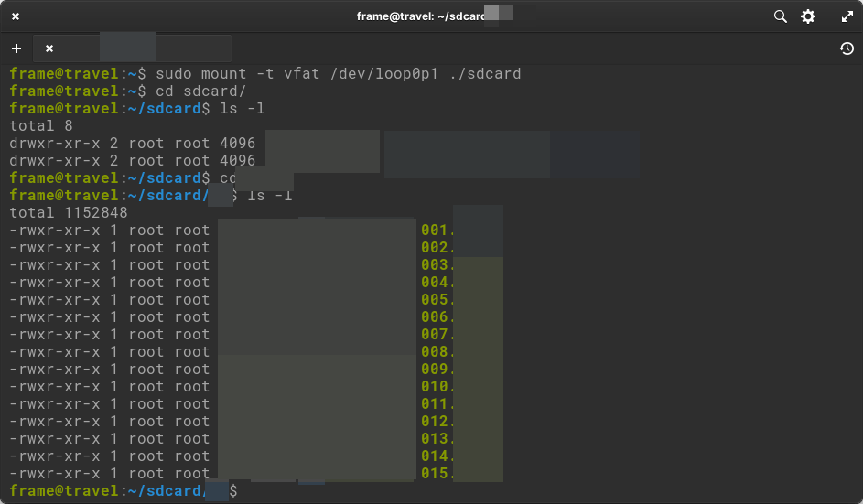Image resolution: width=863 pixels, height=504 pixels.
Task: Click the "cd sdcard/" command line
Action: pyautogui.click(x=200, y=91)
